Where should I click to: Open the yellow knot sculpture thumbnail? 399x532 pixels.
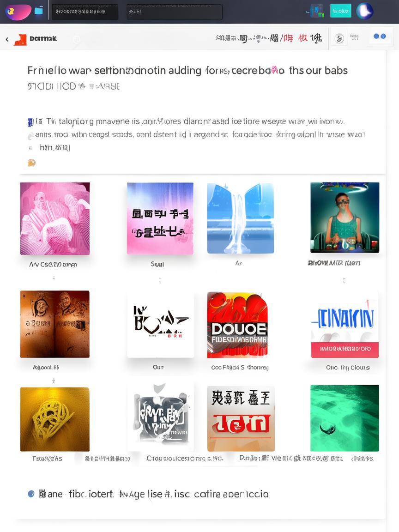coord(55,419)
